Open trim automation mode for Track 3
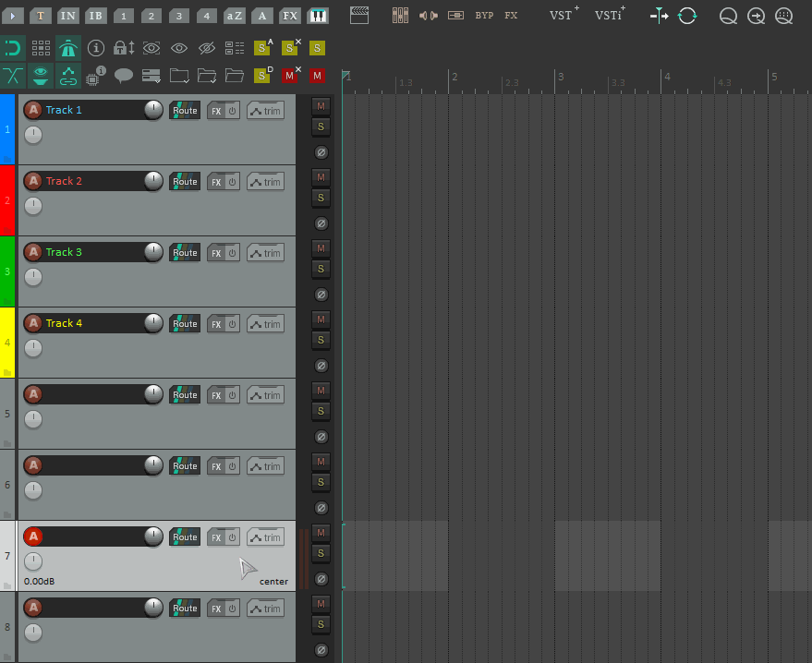This screenshot has height=663, width=812. 266,253
